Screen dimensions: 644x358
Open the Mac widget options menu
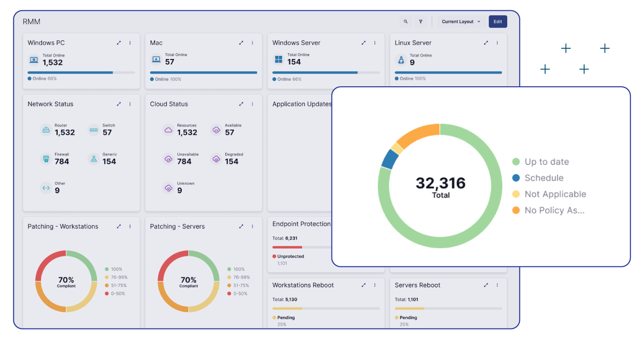(x=253, y=43)
